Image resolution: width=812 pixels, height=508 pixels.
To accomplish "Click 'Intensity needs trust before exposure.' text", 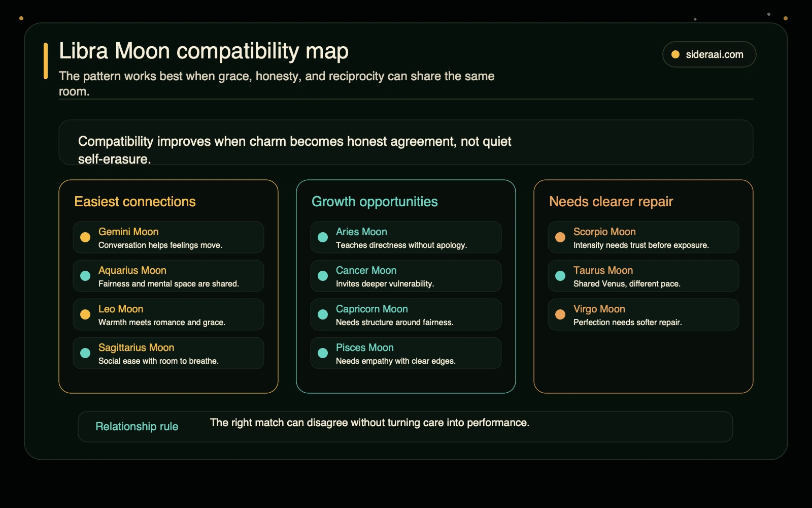I will (641, 245).
